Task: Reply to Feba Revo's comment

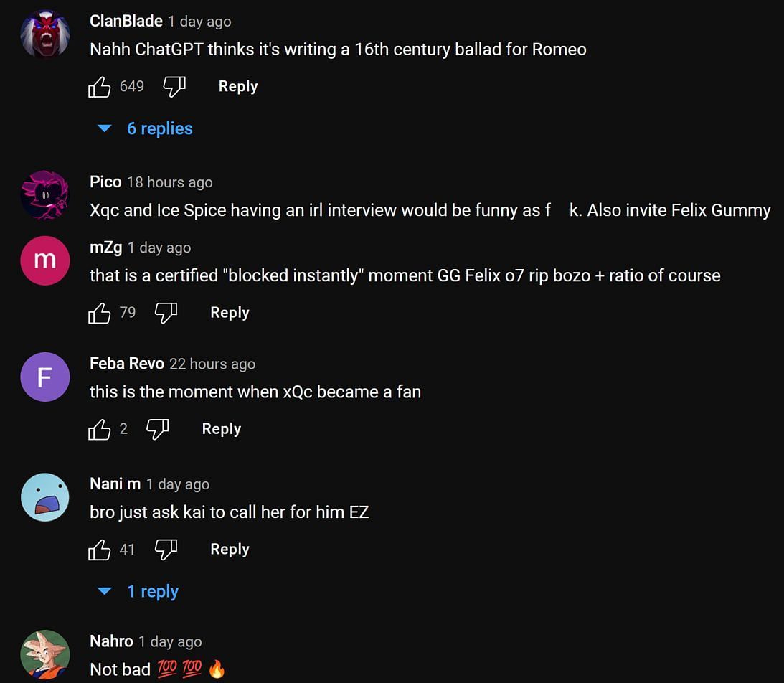Action: [221, 429]
